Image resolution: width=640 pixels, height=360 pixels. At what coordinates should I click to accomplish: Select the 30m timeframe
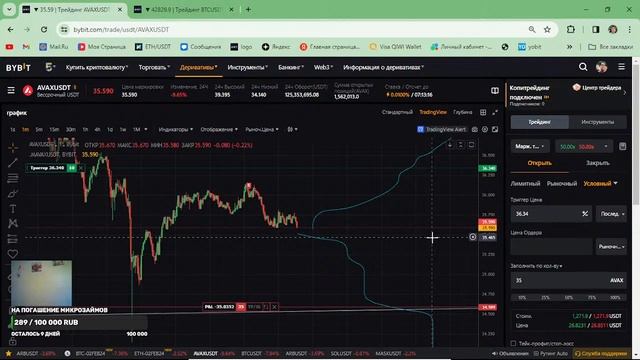(x=71, y=129)
